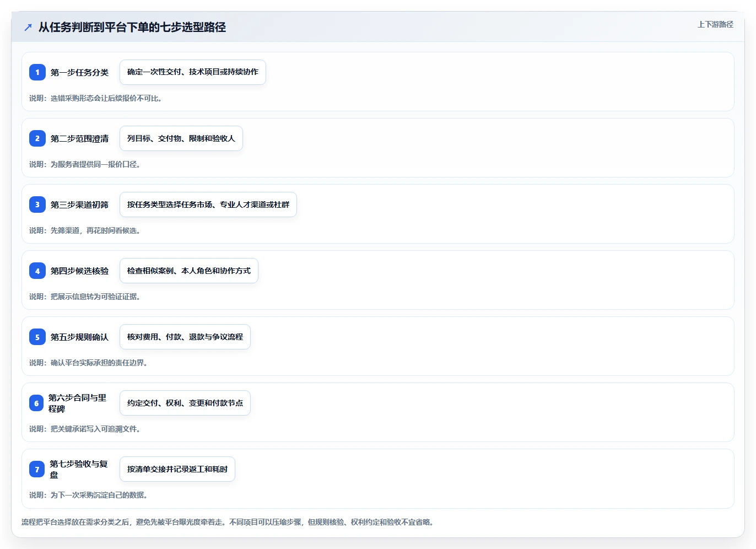Select the 核对费用、付款、退款与争议流程 chip
756x549 pixels.
[185, 337]
